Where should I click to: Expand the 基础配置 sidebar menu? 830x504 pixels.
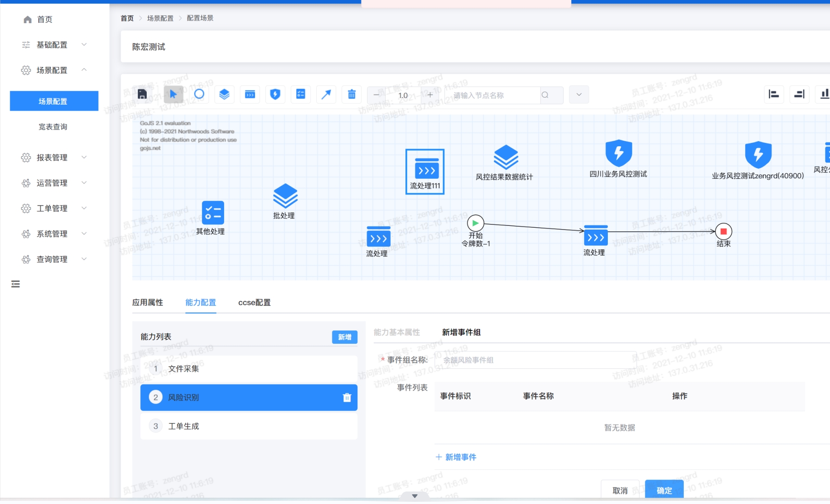coord(55,45)
